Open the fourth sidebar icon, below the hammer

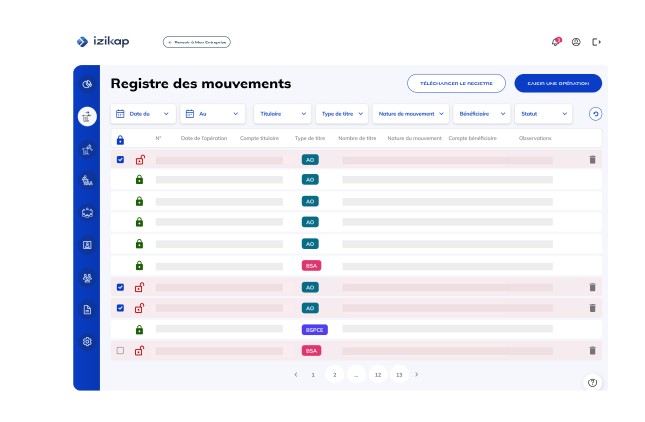coord(87,181)
